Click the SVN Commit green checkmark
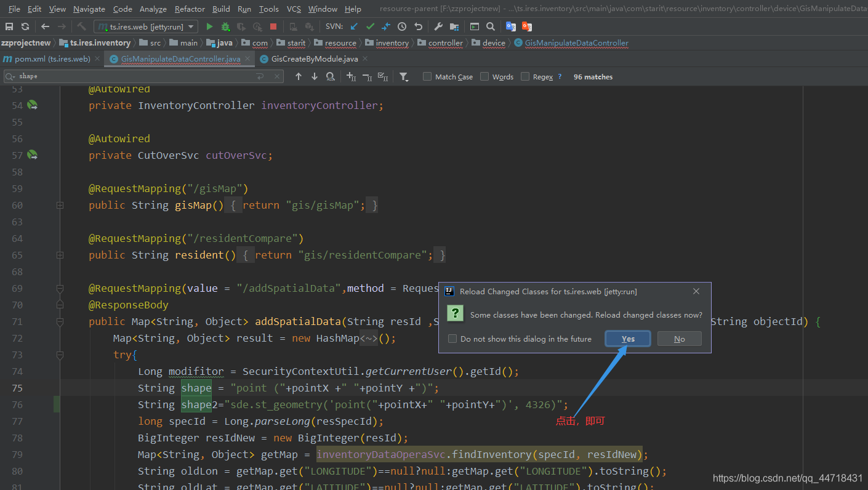This screenshot has width=868, height=490. (x=370, y=26)
